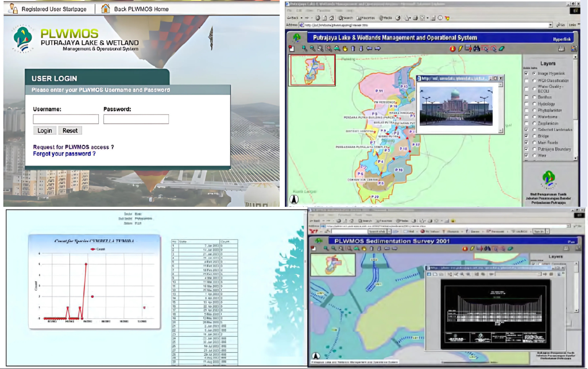Open the address bar dropdown in Putrajaya browser window
The height and width of the screenshot is (369, 588).
(x=551, y=25)
